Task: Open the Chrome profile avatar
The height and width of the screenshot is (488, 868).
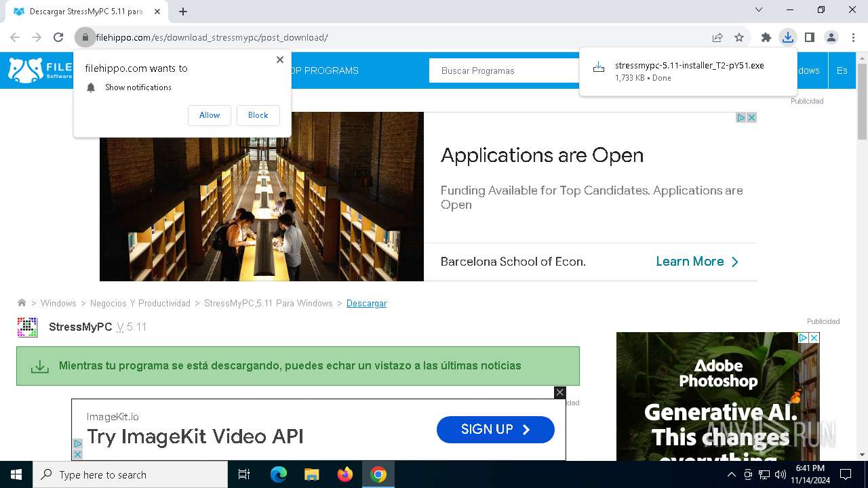Action: [x=831, y=37]
